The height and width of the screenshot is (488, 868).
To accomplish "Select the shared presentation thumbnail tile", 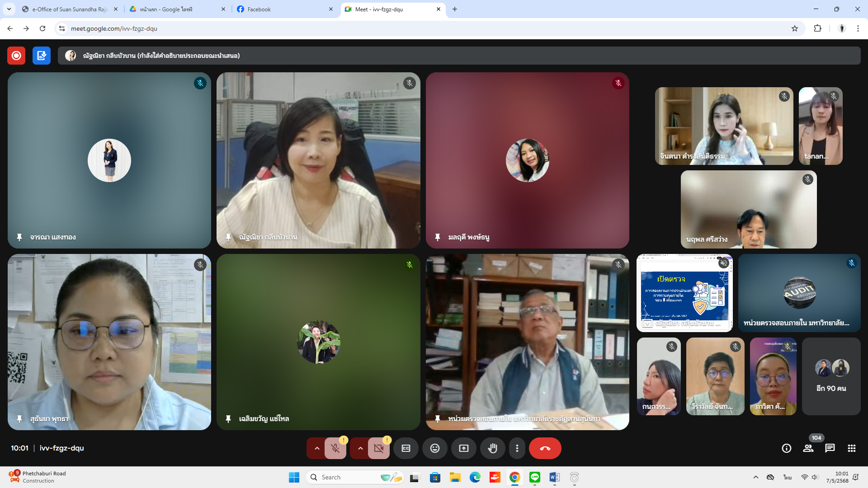I will pos(684,293).
